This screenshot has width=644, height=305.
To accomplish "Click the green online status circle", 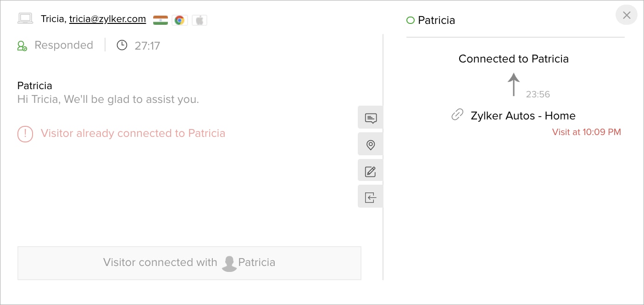I will coord(411,20).
